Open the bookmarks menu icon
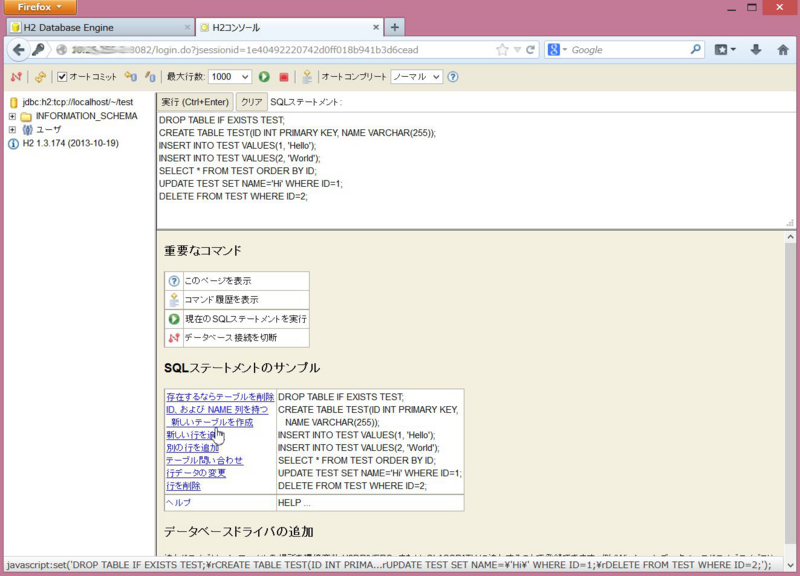 (725, 50)
